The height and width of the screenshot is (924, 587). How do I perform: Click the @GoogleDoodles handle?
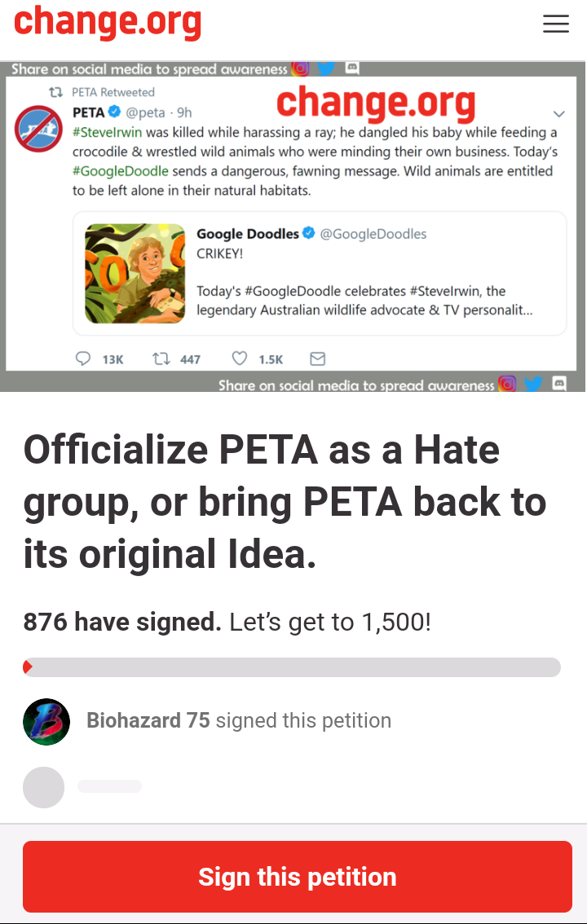click(x=373, y=234)
